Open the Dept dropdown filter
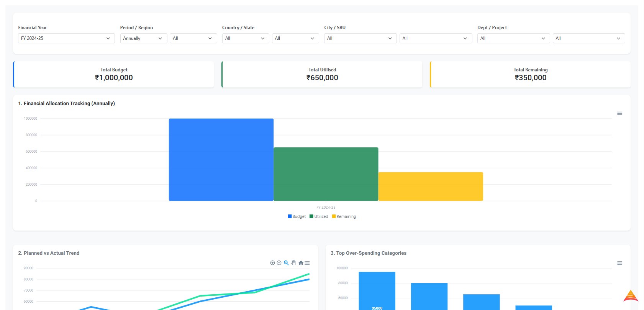644x310 pixels. (x=513, y=38)
